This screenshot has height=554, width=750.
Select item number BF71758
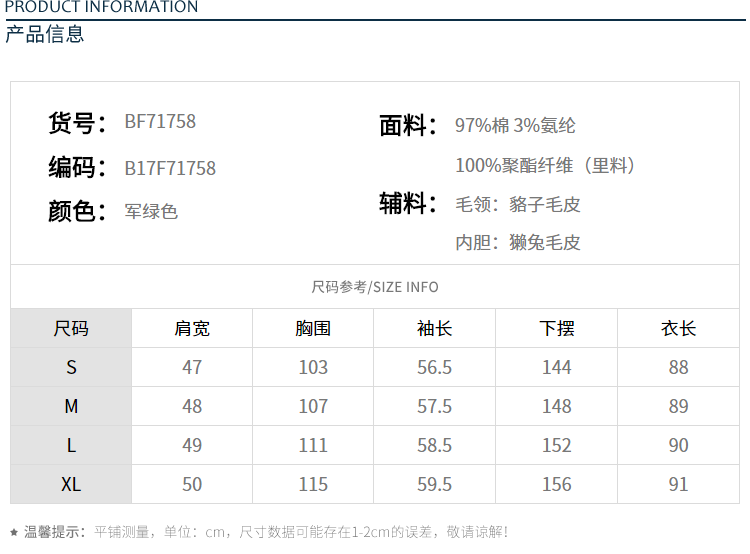pos(160,122)
